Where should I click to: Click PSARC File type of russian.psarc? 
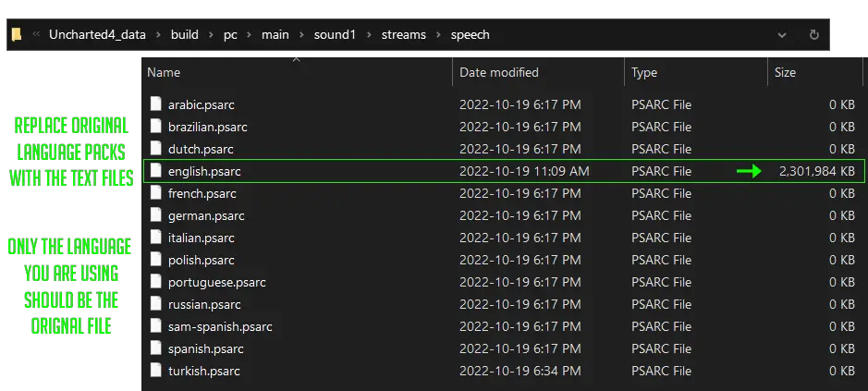tap(661, 304)
